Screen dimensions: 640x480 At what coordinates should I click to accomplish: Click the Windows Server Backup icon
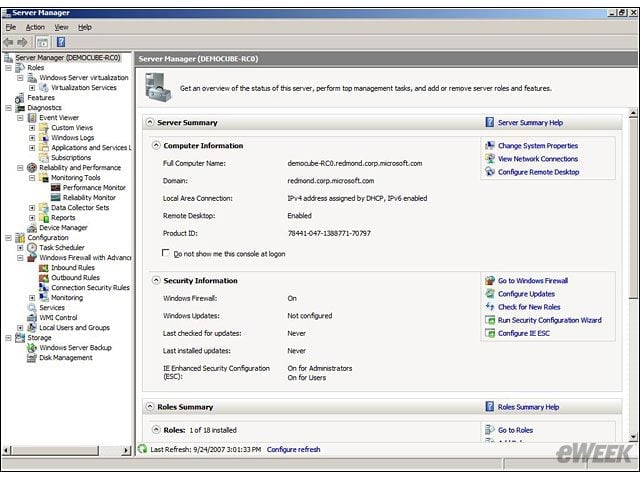click(32, 348)
